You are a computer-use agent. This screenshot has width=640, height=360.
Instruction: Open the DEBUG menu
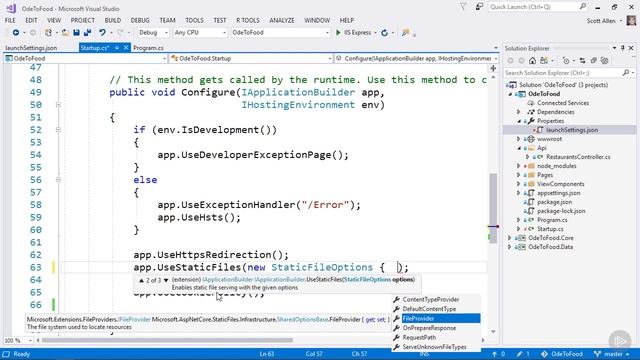point(140,20)
